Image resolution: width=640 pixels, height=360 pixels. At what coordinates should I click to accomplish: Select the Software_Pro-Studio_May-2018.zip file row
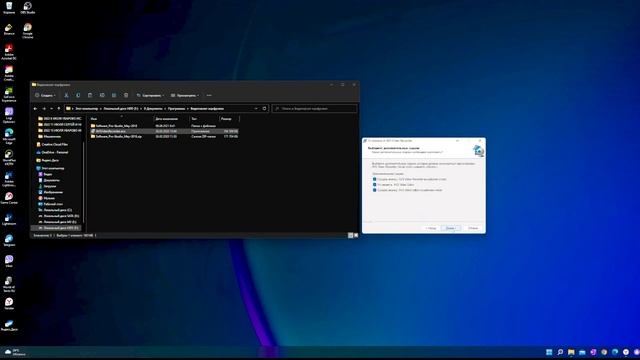[164, 136]
